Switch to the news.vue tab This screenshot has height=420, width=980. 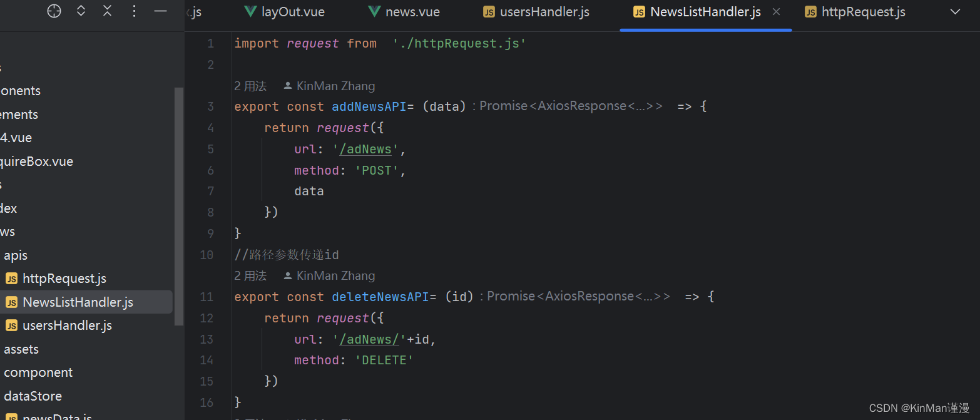click(404, 12)
